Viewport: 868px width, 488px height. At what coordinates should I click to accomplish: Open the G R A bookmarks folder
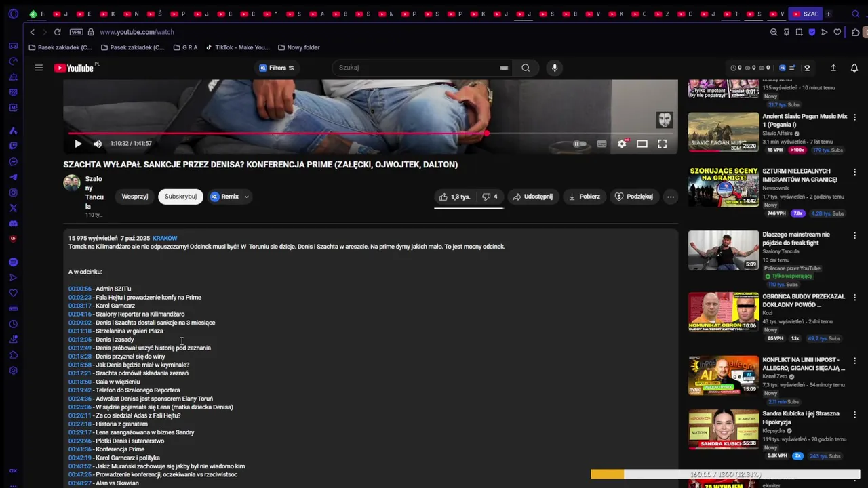185,47
